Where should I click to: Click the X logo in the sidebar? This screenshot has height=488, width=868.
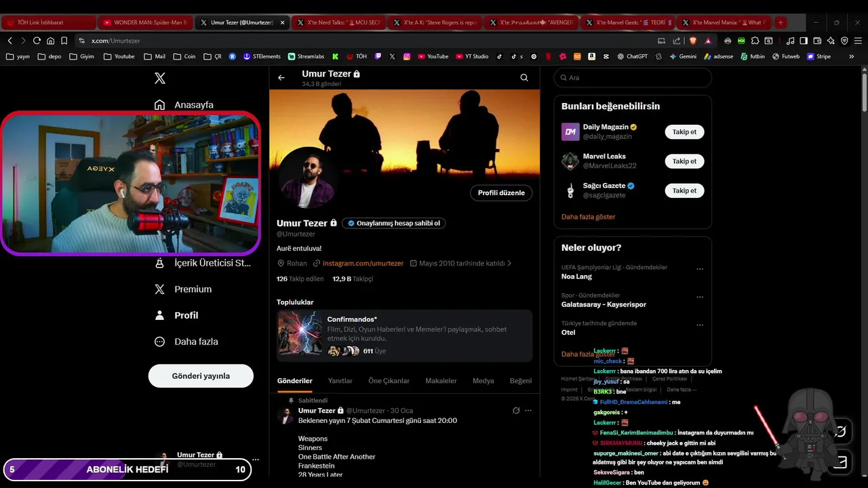160,78
